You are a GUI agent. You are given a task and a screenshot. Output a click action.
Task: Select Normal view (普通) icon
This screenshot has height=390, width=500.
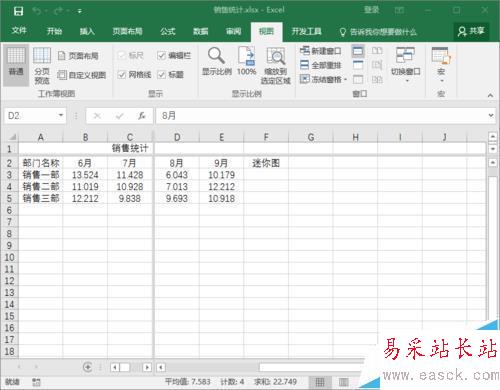coord(16,65)
